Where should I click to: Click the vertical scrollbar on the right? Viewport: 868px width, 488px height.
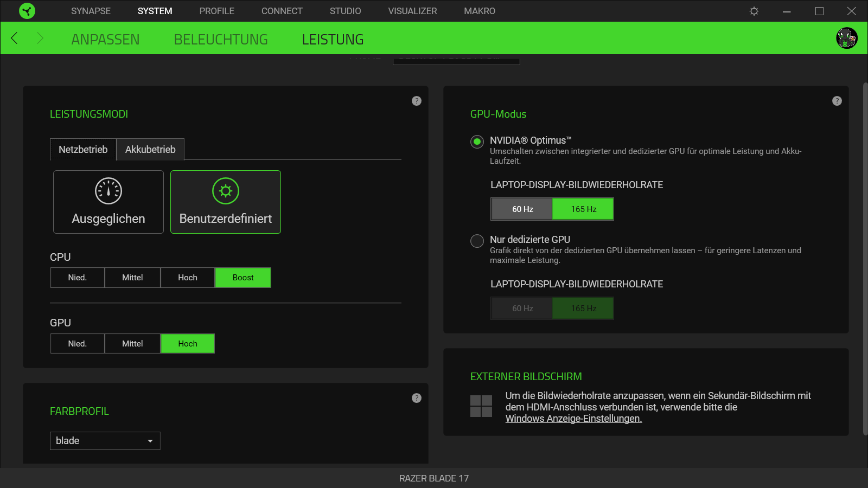click(865, 259)
